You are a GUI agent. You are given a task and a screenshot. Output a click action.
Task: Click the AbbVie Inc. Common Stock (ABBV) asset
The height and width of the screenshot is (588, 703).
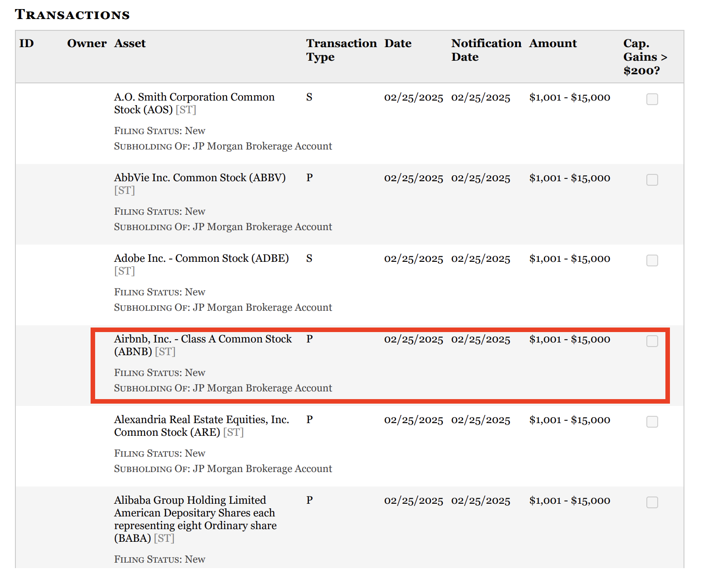coord(200,184)
